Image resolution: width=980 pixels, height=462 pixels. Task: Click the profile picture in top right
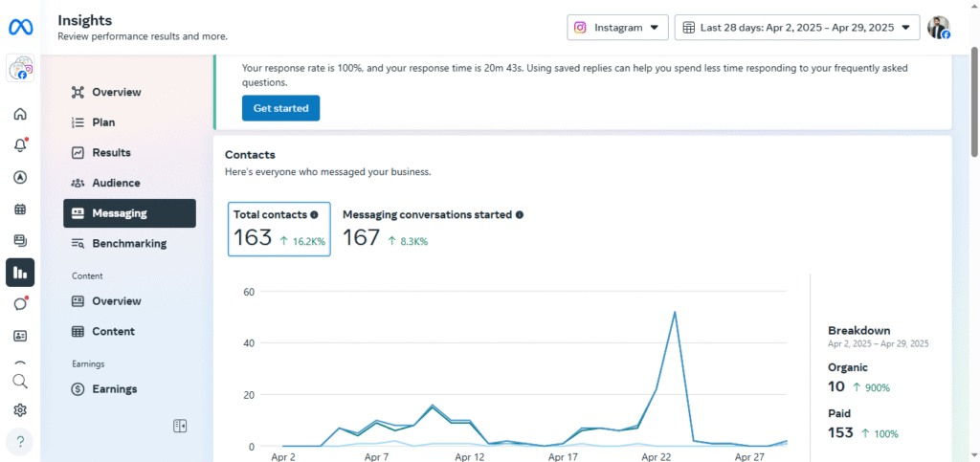coord(938,28)
